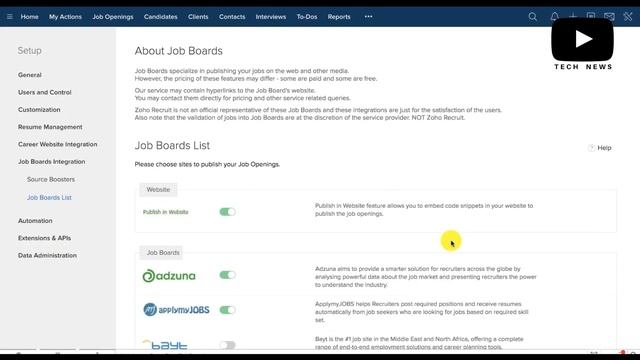The width and height of the screenshot is (640, 360).
Task: Click the Adzuna description text
Action: pos(426,277)
